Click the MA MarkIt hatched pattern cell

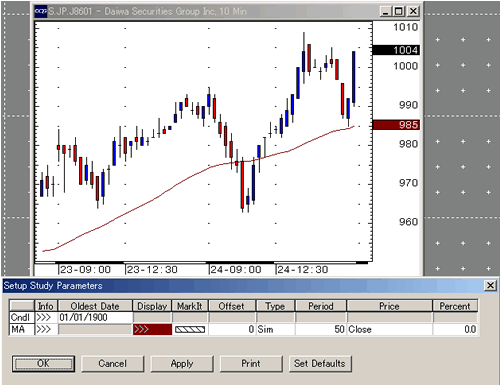pyautogui.click(x=190, y=329)
